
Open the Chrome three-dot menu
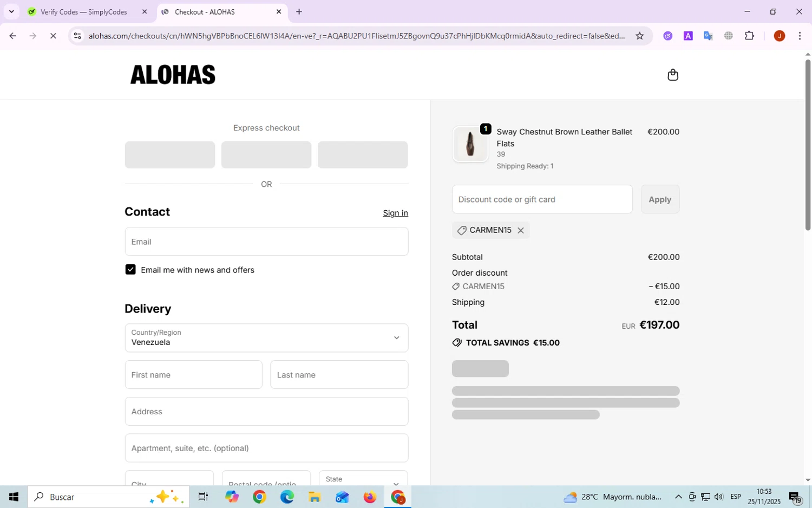[800, 36]
